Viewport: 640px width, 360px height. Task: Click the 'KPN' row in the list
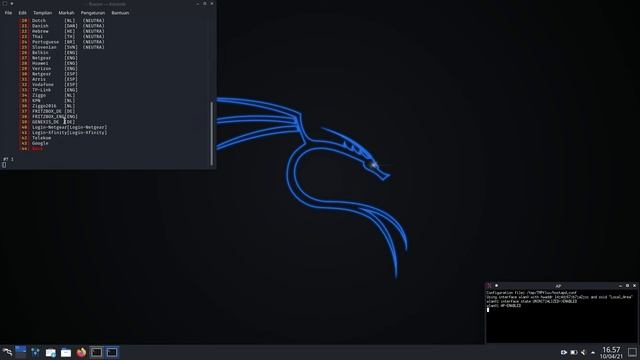[47, 100]
